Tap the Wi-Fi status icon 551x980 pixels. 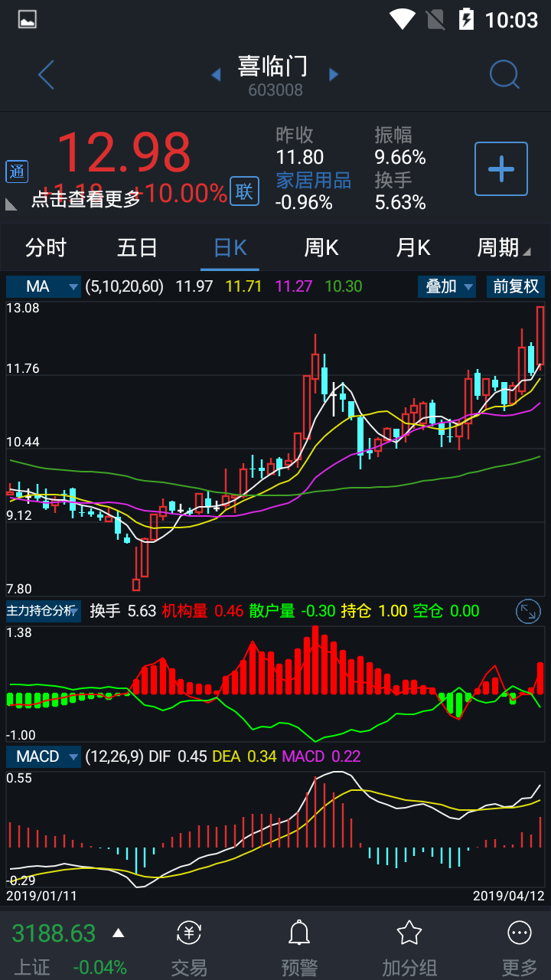402,19
